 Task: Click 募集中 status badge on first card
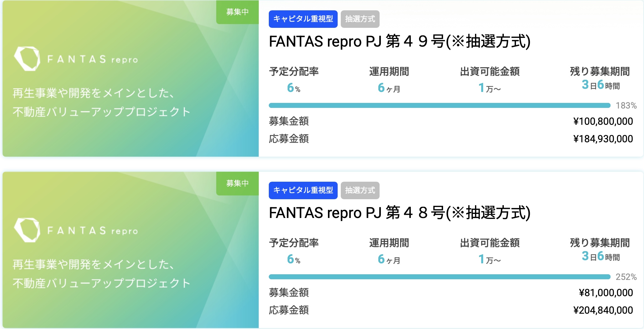238,12
